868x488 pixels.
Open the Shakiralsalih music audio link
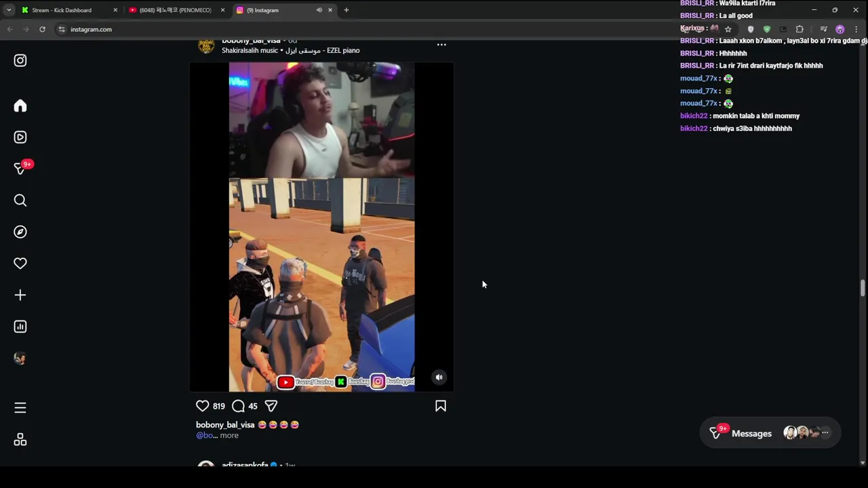coord(291,51)
